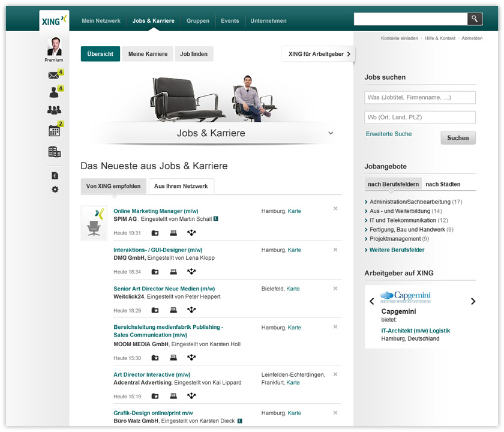Viewport: 504px width, 432px height.
Task: Open Karte link for Bielefeld job
Action: point(293,289)
